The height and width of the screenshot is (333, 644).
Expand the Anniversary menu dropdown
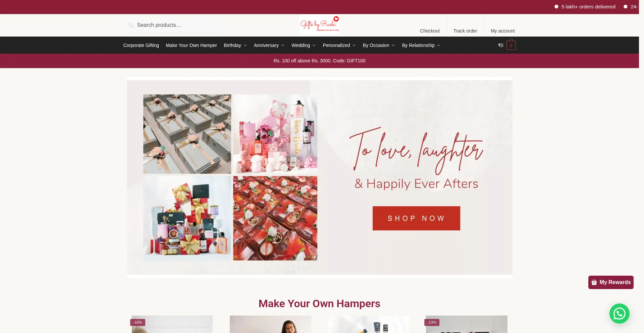point(283,45)
